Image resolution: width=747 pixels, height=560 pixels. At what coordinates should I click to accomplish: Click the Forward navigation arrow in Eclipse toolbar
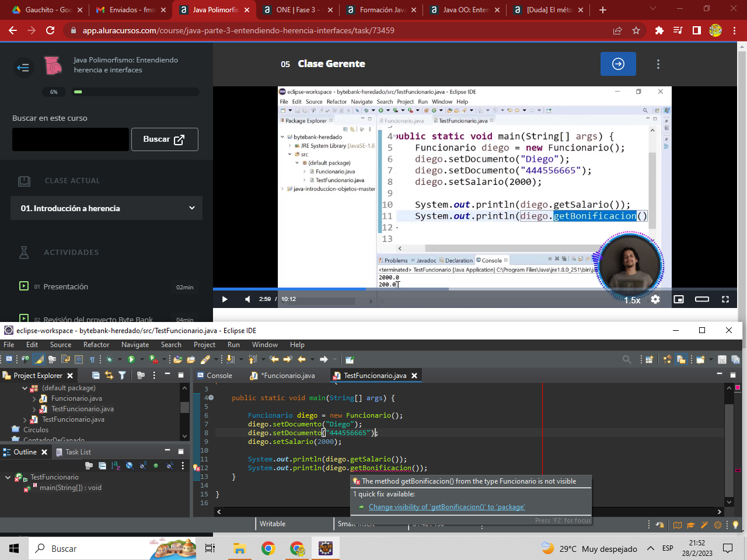pos(323,359)
